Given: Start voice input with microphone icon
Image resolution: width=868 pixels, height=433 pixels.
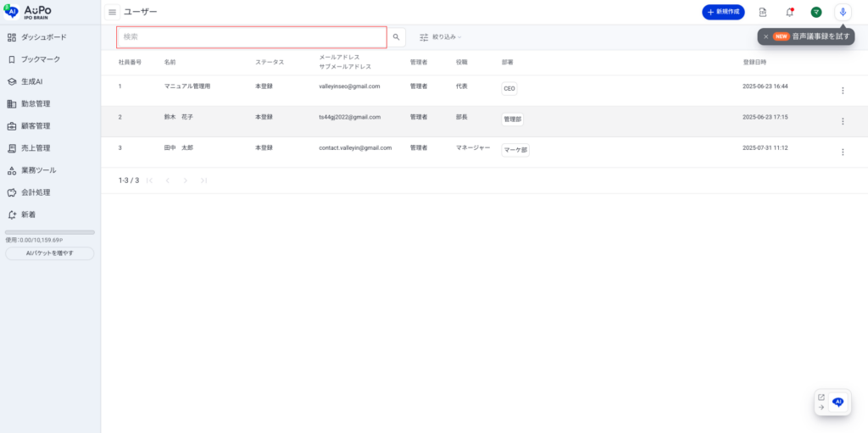Looking at the screenshot, I should (x=843, y=12).
